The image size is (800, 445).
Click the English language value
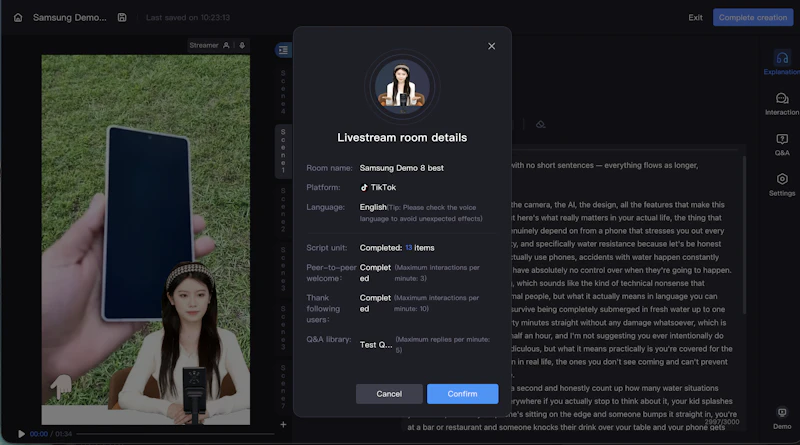(372, 207)
